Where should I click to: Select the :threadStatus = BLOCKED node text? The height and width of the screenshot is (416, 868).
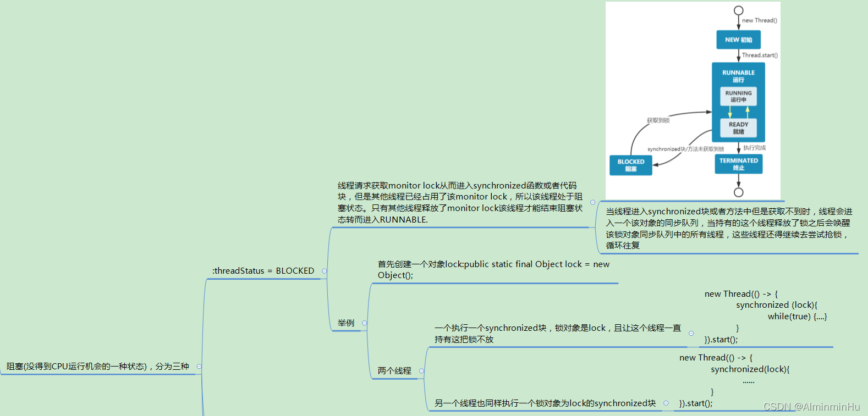263,271
